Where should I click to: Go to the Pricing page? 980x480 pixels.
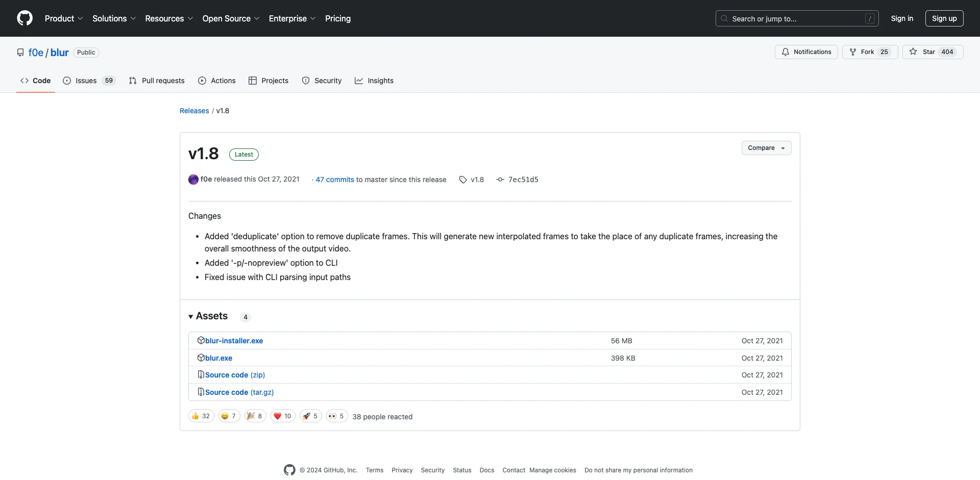(338, 18)
